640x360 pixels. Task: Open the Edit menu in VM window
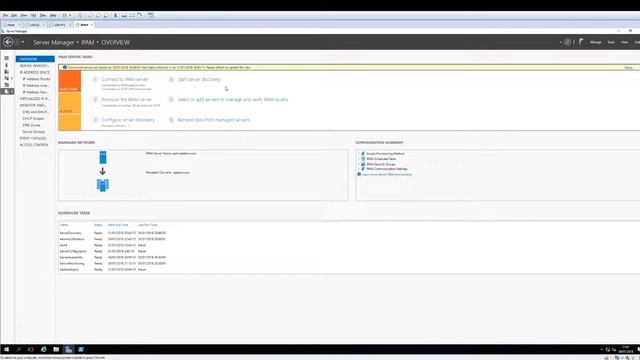click(x=14, y=16)
